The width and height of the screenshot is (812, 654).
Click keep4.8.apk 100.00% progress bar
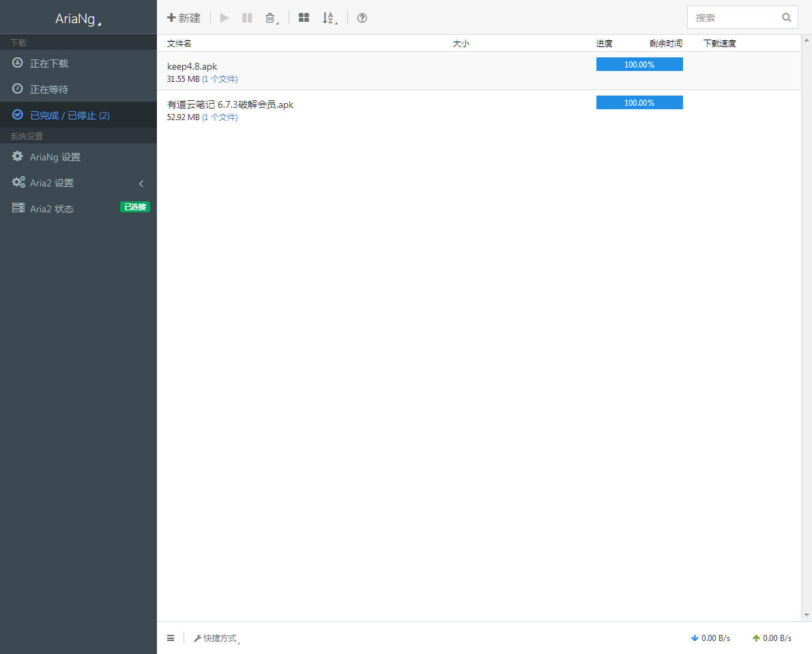pos(639,64)
